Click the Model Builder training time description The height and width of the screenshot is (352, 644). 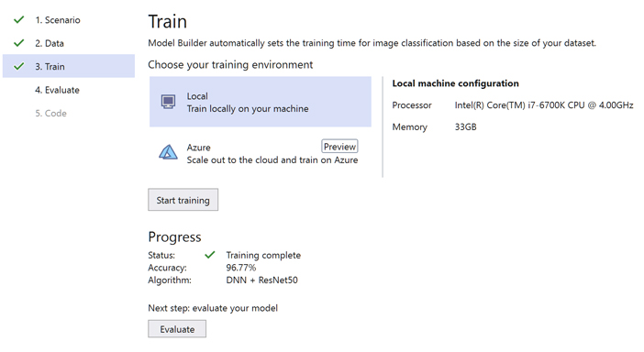point(372,43)
